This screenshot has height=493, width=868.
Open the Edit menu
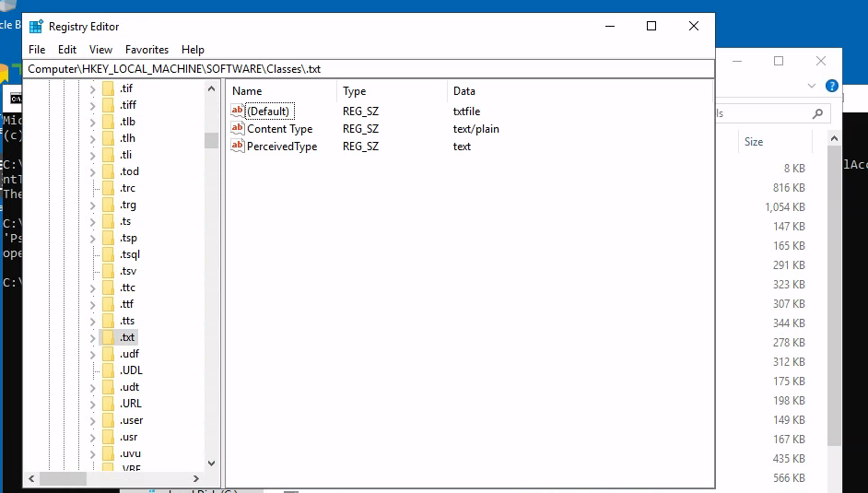click(x=67, y=49)
